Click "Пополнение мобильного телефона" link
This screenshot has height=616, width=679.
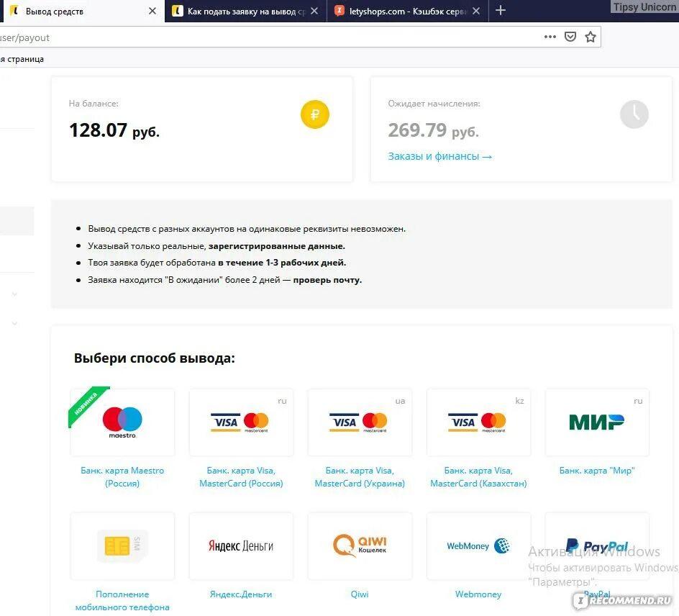coord(122,600)
